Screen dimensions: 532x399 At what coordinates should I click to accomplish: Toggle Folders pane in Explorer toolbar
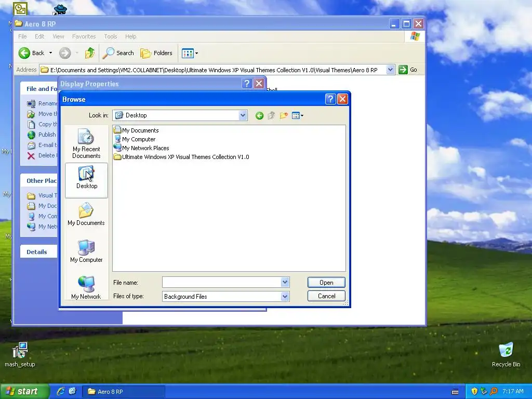coord(156,53)
